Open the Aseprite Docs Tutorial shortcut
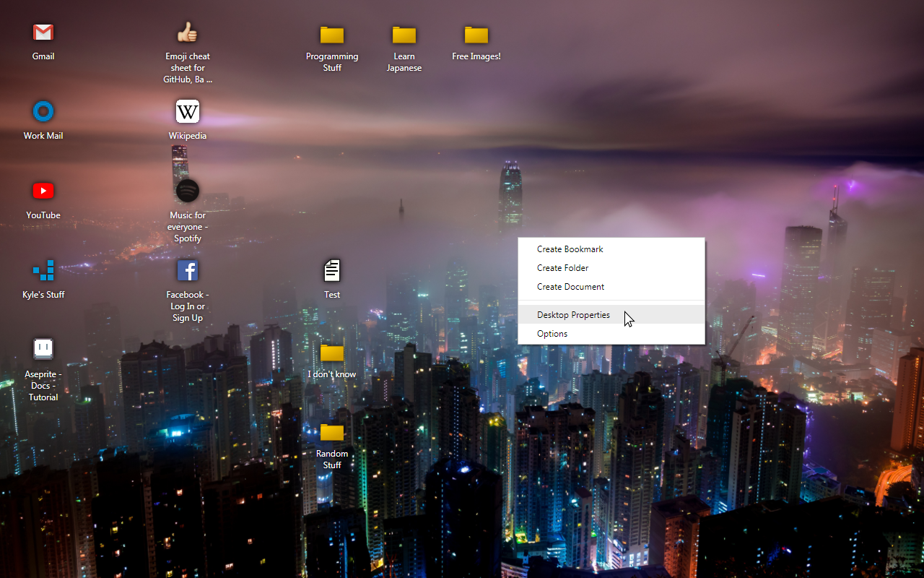 [x=43, y=349]
